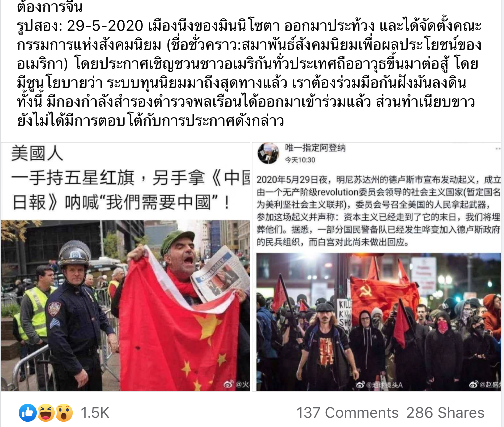Viewport: 504px width, 427px height.
Task: Open the left image with red flag
Action: 125,267
